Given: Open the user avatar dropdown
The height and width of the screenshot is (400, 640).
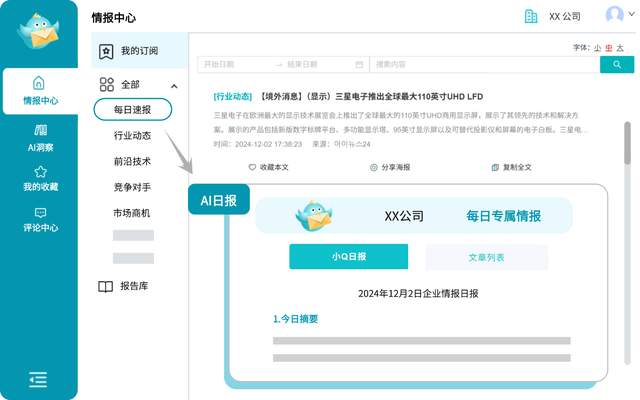Looking at the screenshot, I should click(x=615, y=16).
